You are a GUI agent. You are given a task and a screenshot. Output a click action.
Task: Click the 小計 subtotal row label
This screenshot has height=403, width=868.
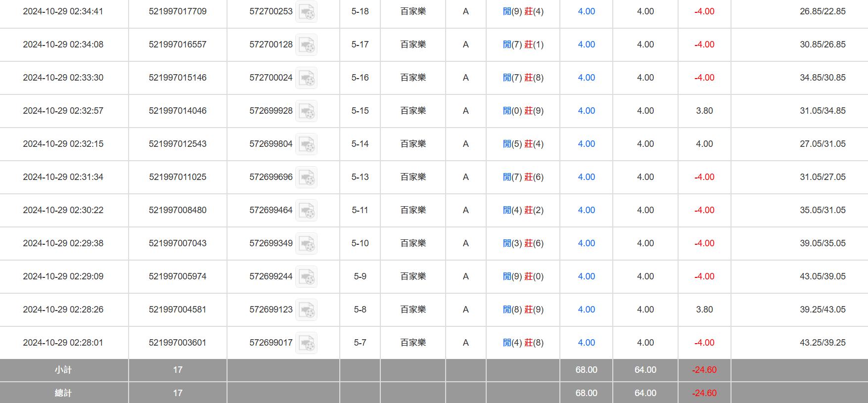pos(63,370)
